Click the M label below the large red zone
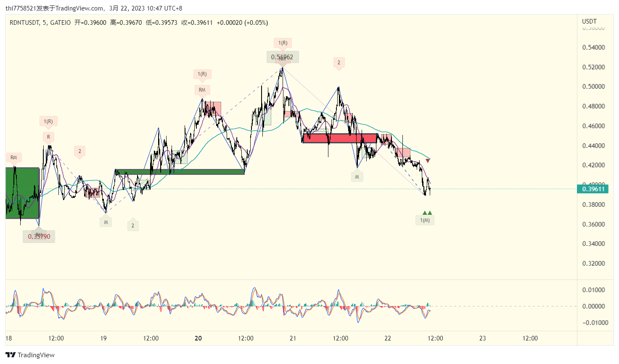 [357, 177]
